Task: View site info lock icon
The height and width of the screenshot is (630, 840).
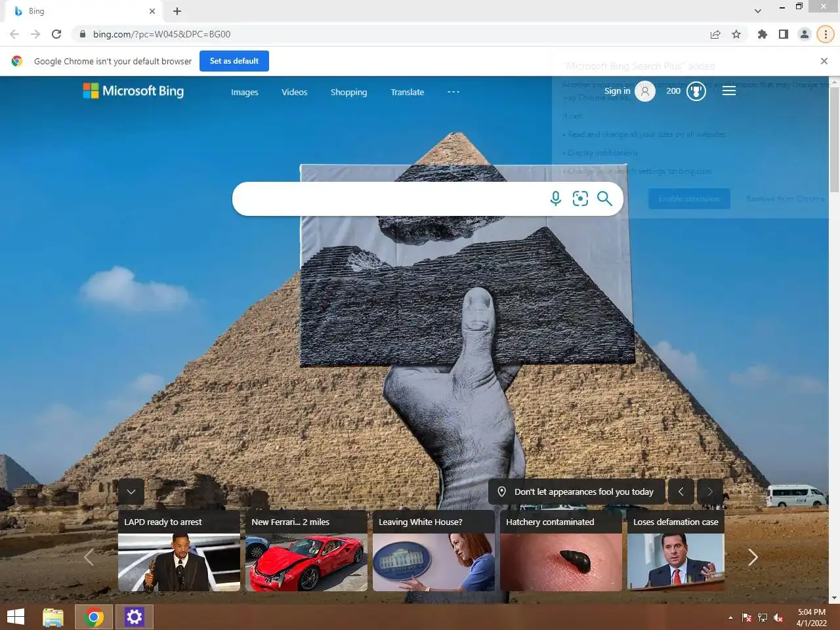Action: (82, 34)
